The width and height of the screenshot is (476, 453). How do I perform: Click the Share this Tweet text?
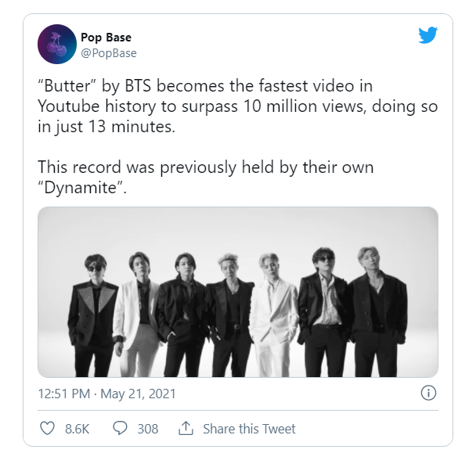click(249, 429)
